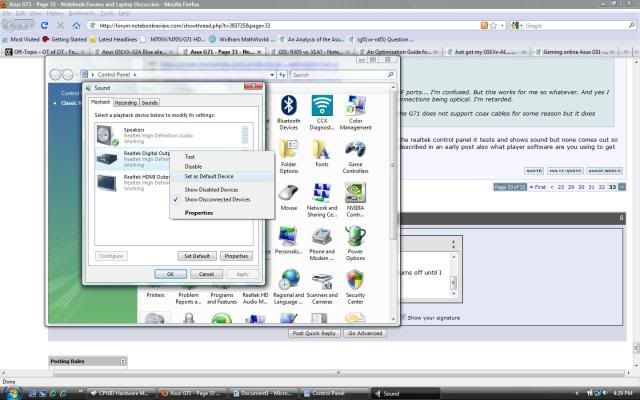Open the Fonts icon

[322, 153]
